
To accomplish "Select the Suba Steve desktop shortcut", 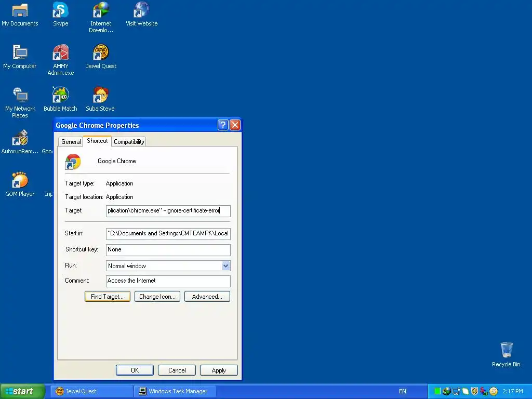I will pyautogui.click(x=100, y=99).
